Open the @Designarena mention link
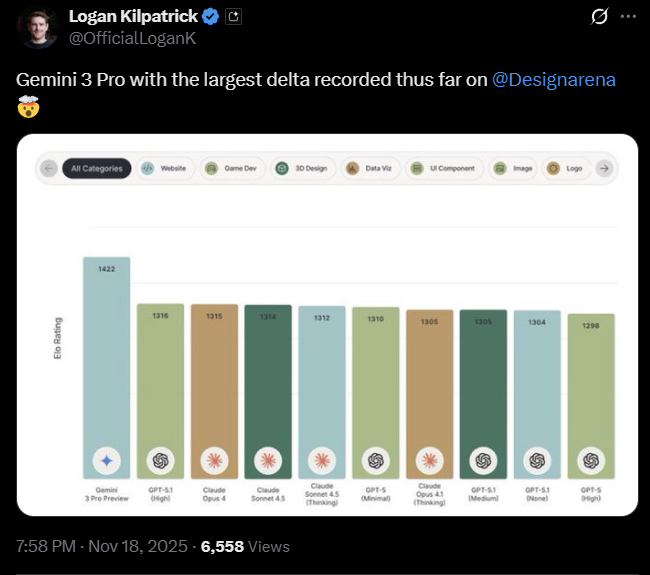 [554, 80]
